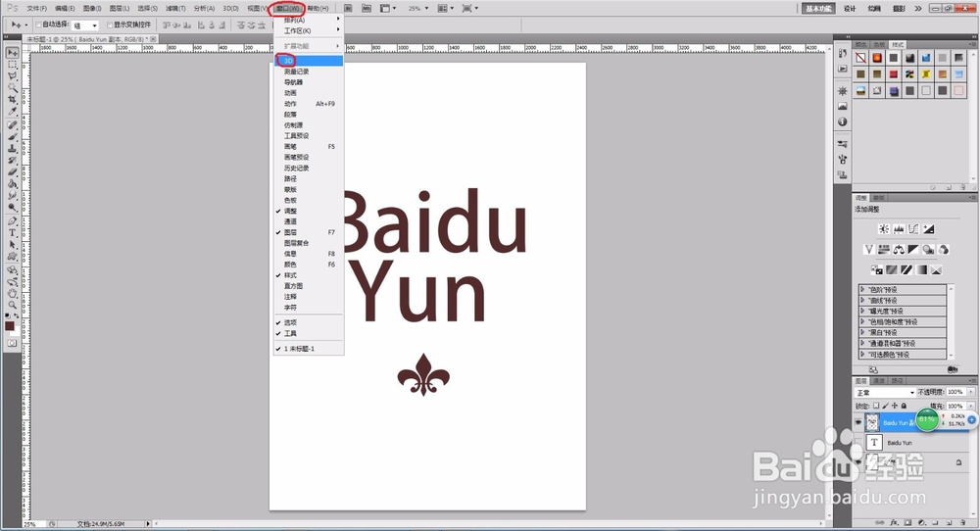This screenshot has width=980, height=531.
Task: Add a Black & White adjustment
Action: [913, 249]
